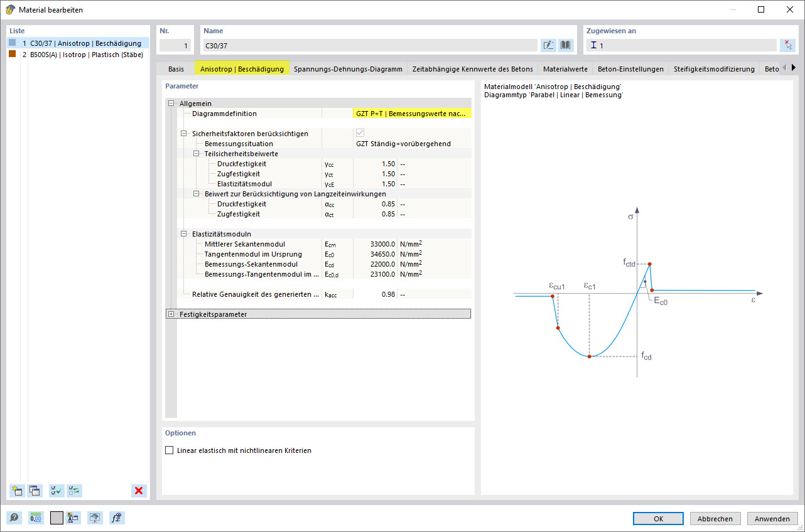Click the fx formula icon in the bottom toolbar
Image resolution: width=805 pixels, height=532 pixels.
point(116,518)
